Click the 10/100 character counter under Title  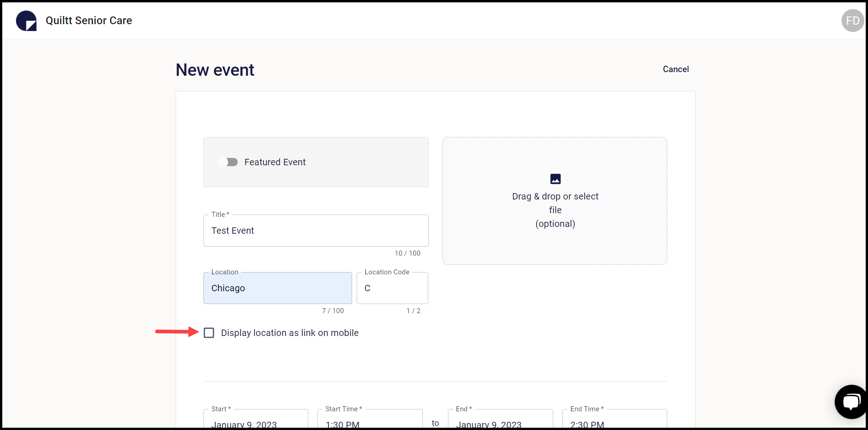tap(407, 253)
